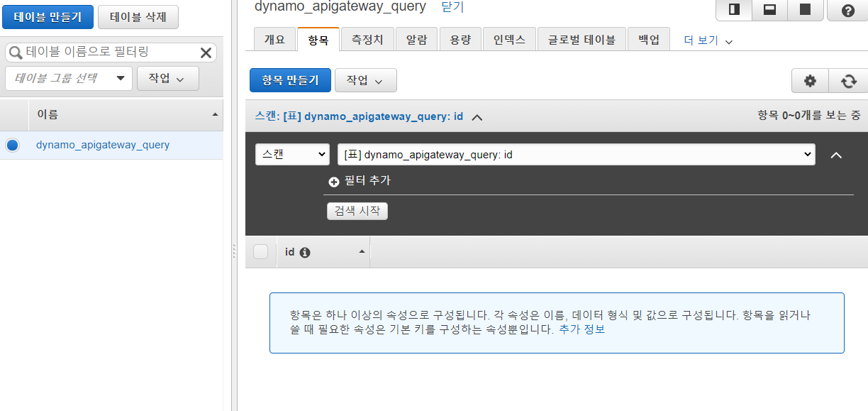Clear the table name filter X
Screen dimensions: 868x411
206,53
